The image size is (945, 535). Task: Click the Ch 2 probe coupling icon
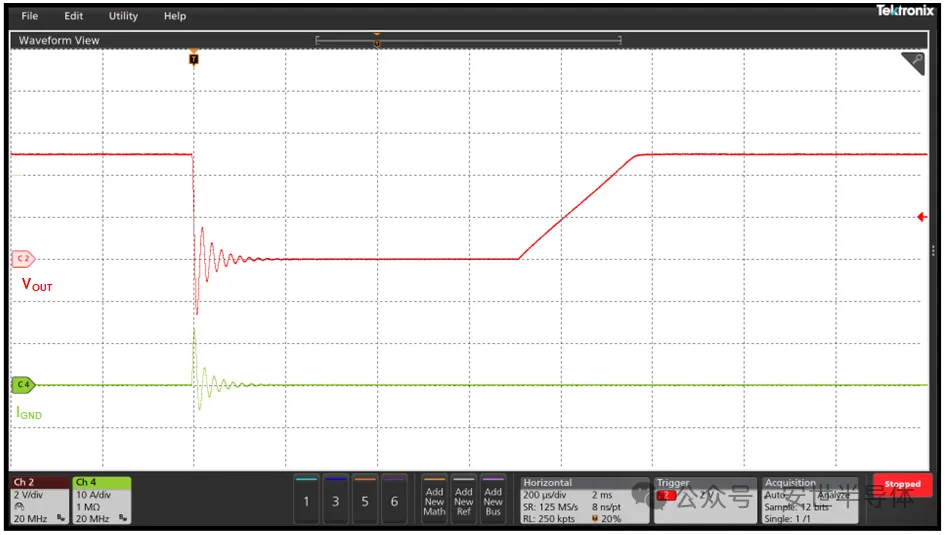[x=19, y=507]
